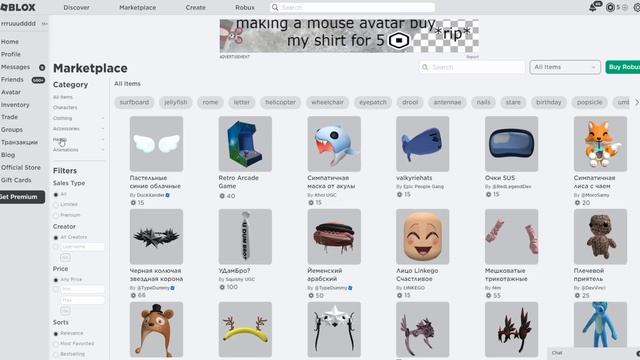Open Groups in sidebar
Viewport: 640px width, 360px height.
[x=12, y=130]
